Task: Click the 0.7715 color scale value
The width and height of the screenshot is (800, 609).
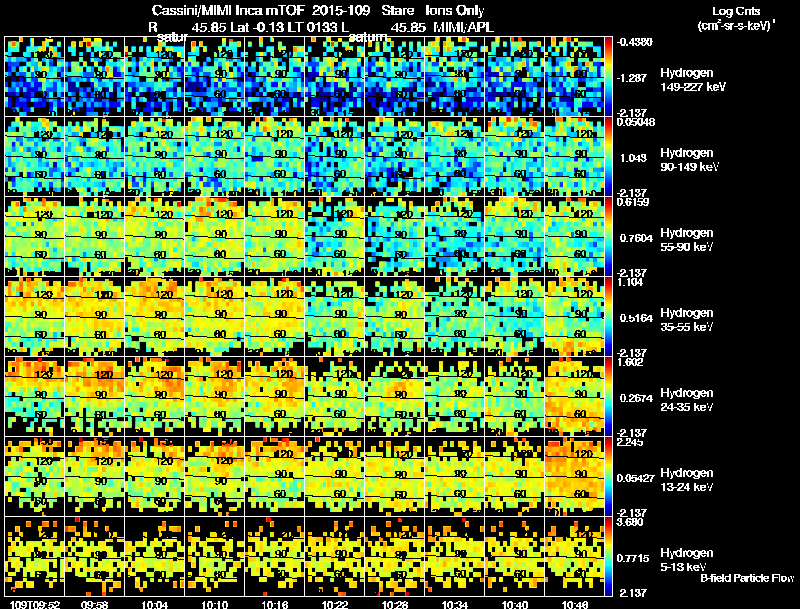Action: (633, 559)
